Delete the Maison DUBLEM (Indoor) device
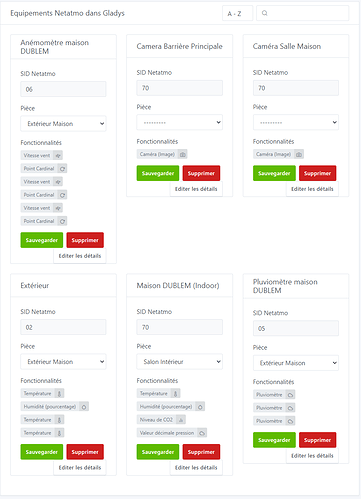This screenshot has width=361, height=499. click(201, 452)
